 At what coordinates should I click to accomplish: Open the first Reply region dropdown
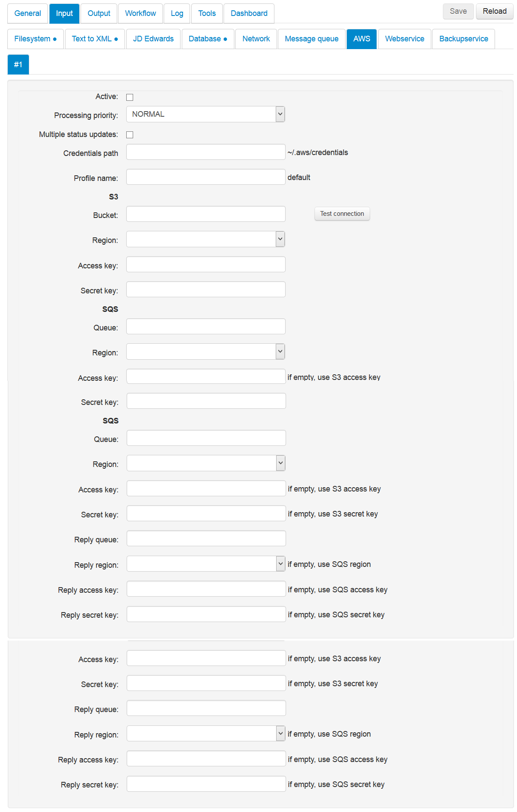coord(206,563)
